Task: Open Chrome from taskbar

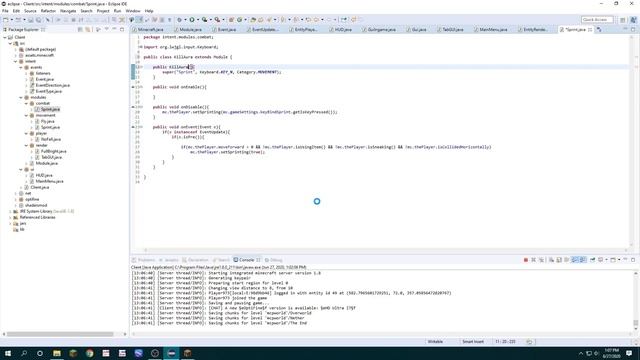Action: point(89,353)
